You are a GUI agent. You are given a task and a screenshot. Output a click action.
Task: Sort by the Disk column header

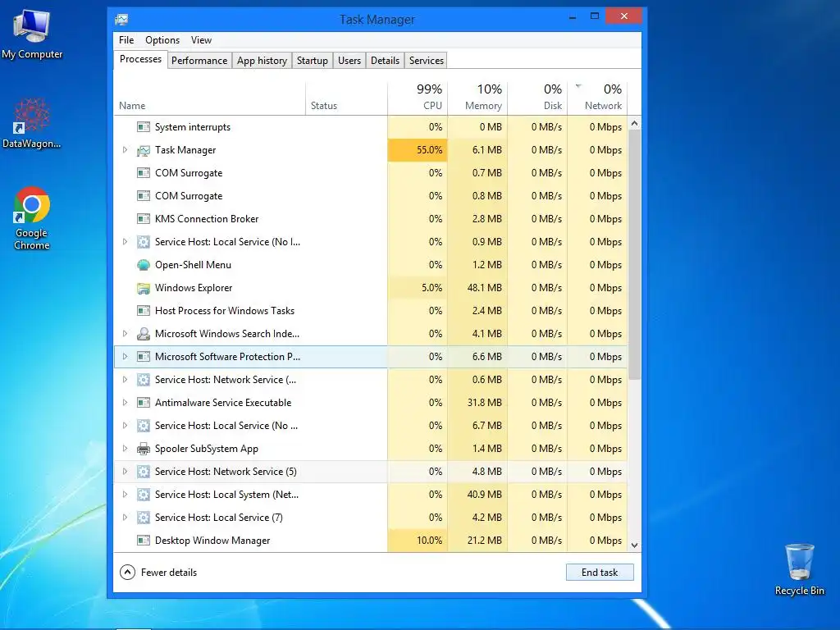[538, 98]
